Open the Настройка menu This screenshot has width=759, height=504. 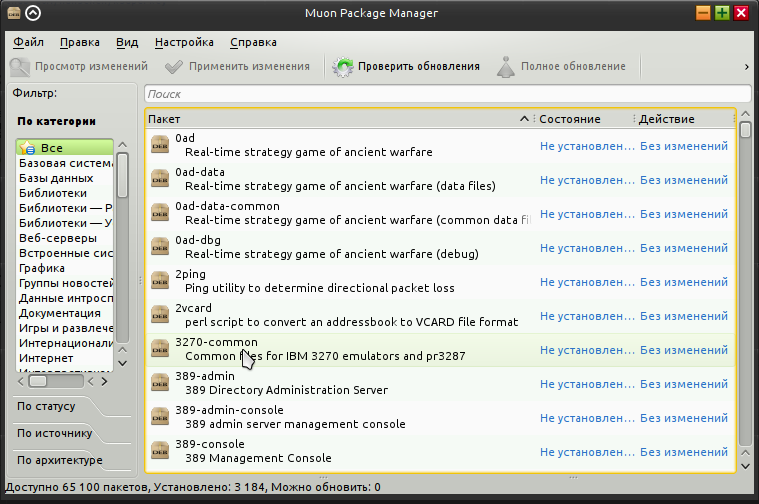pyautogui.click(x=184, y=42)
